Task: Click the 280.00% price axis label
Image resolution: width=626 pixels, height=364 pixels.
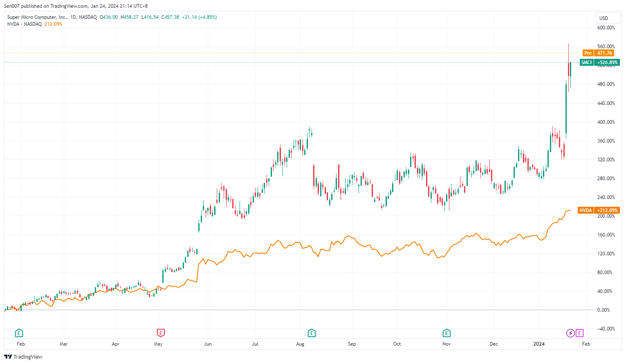Action: pyautogui.click(x=606, y=179)
